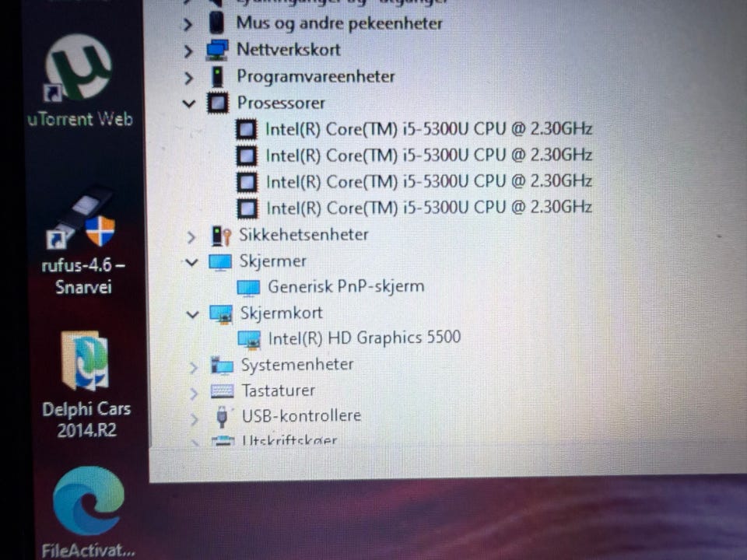
Task: Click the device icon beside Programvareenheter
Action: coord(217,77)
